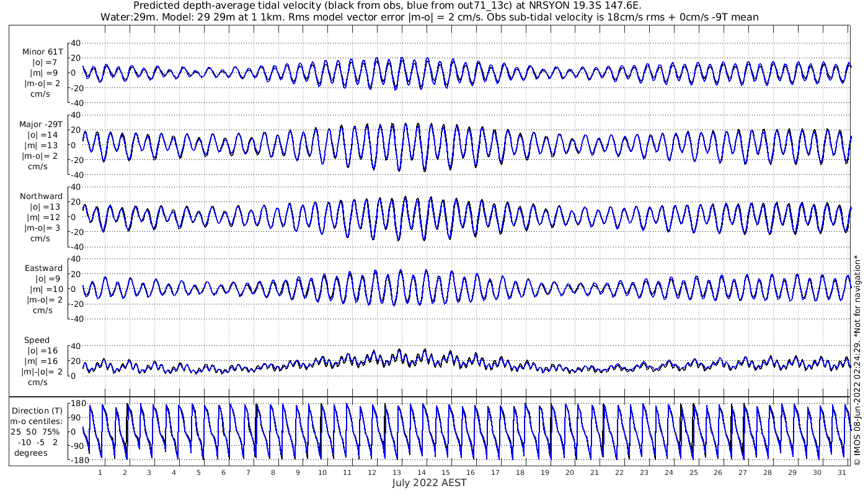This screenshot has height=496, width=868.
Task: Click the 20 tick of the Northward panel
Action: pos(77,201)
